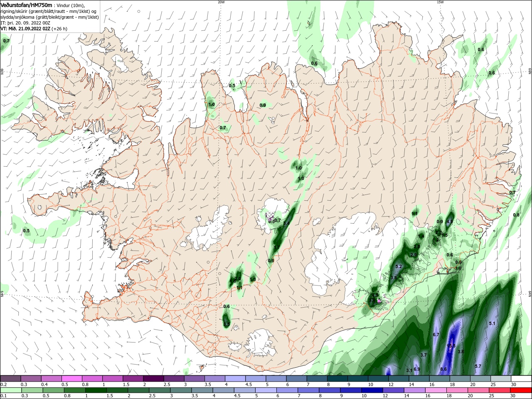Click the '15W' longitude label

tap(440, 2)
